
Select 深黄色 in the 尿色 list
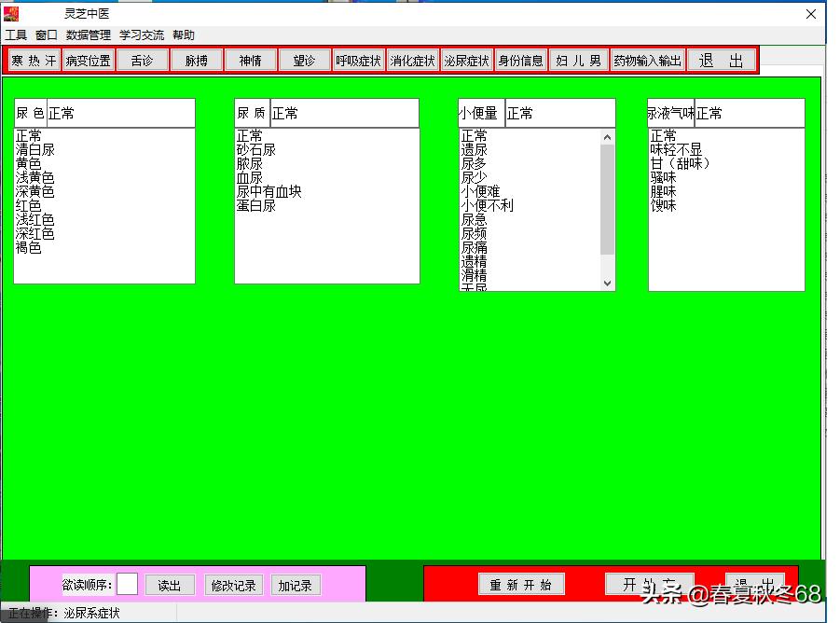34,192
